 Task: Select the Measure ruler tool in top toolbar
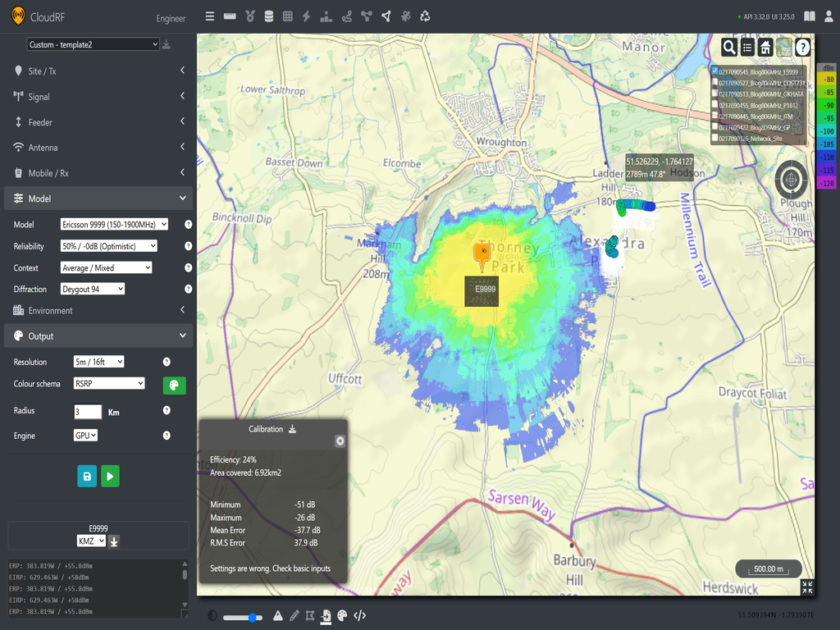[x=230, y=16]
